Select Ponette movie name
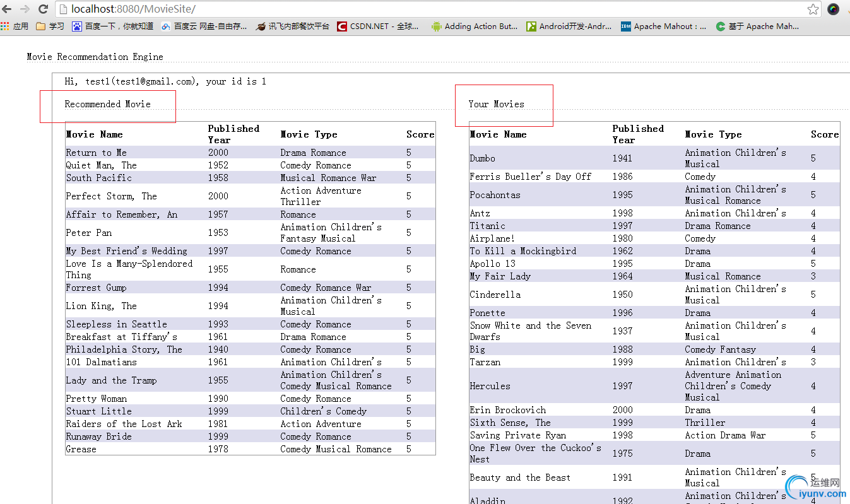 coord(487,313)
